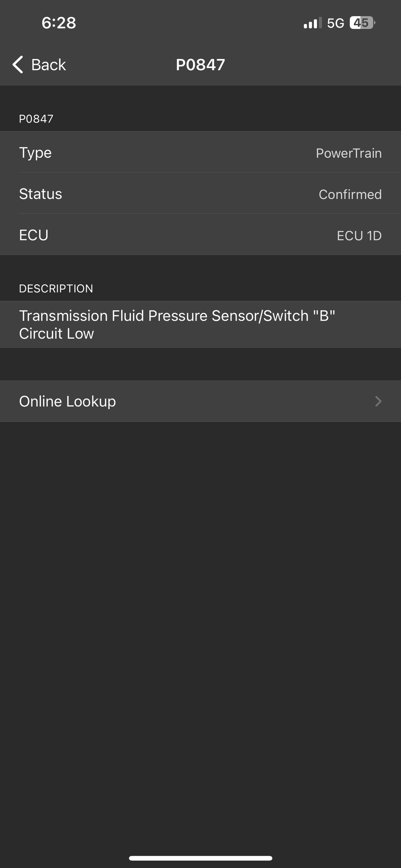401x868 pixels.
Task: Tap the "Back" text label
Action: [48, 65]
